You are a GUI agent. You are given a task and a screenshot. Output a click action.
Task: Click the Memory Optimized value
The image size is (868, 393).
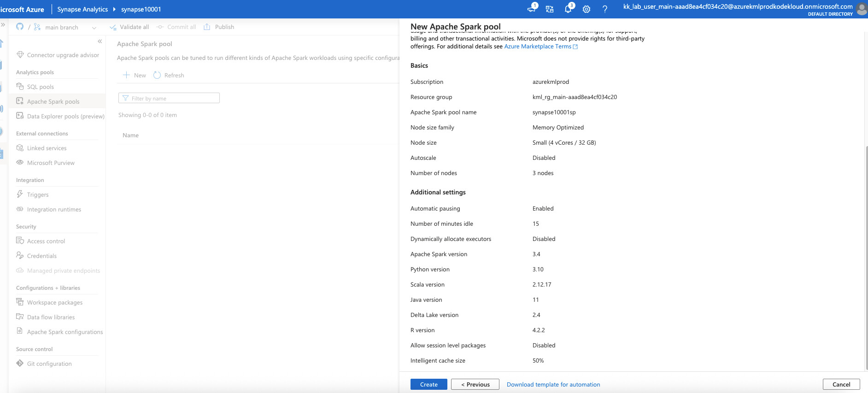point(558,128)
